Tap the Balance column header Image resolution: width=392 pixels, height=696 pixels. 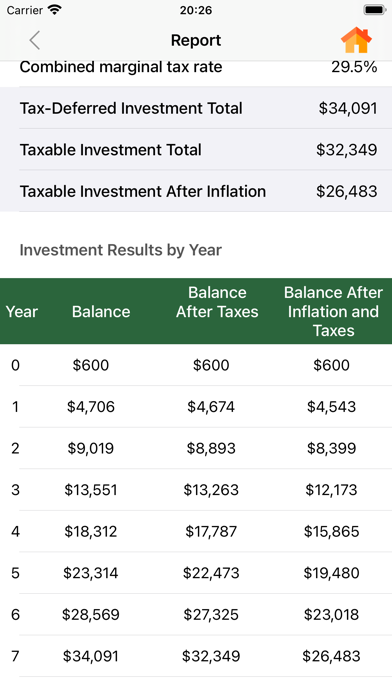101,312
